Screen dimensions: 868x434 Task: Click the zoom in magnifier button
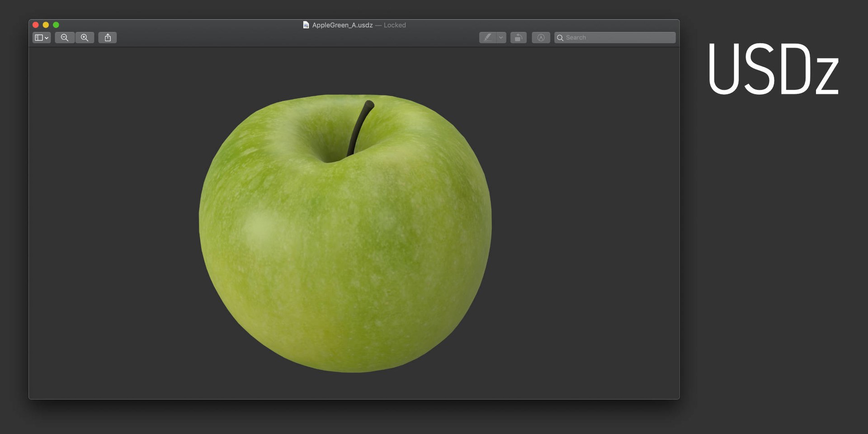pyautogui.click(x=85, y=38)
